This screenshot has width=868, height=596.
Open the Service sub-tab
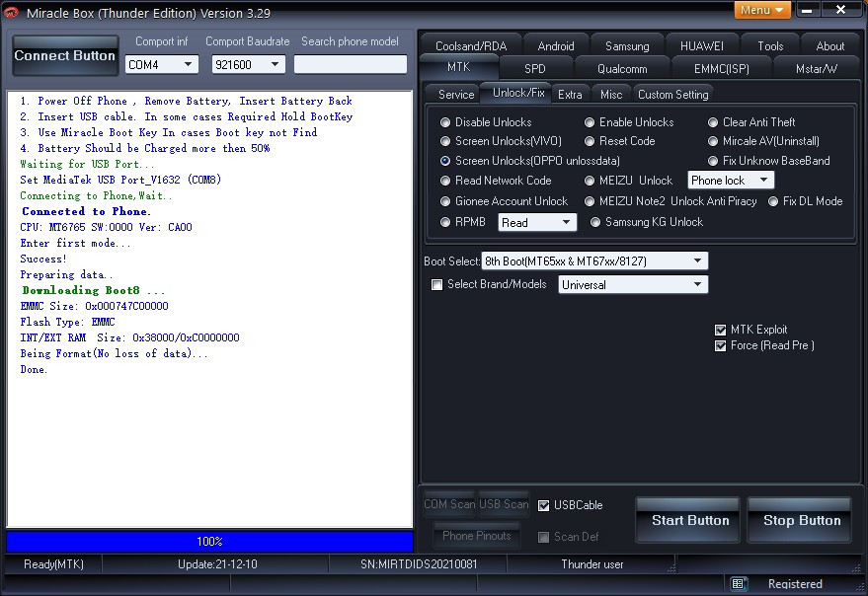coord(456,94)
